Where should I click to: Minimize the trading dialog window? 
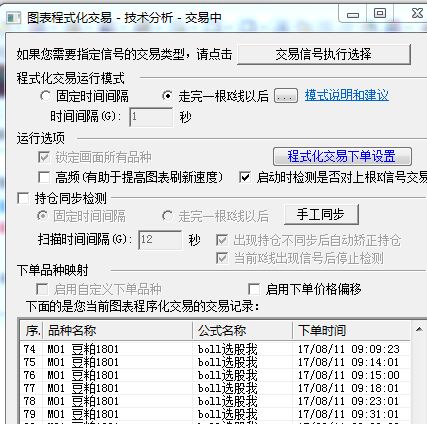[x=352, y=14]
